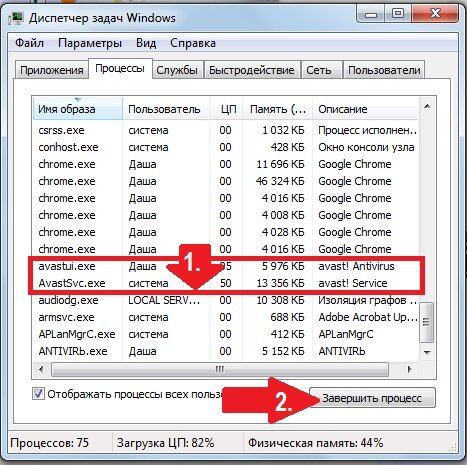Maximize the Task Manager window
The image size is (467, 465).
(398, 13)
